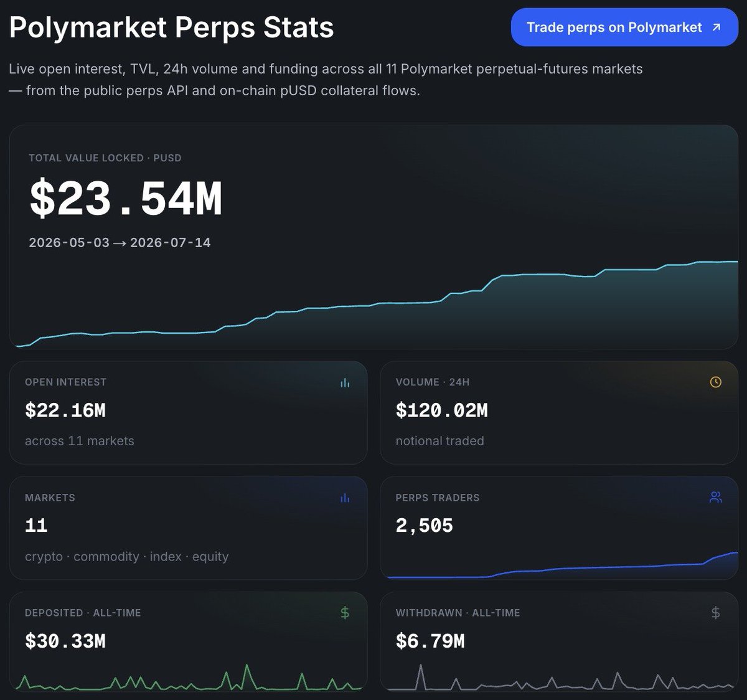Click the OPEN INTEREST label
Viewport: 747px width, 700px height.
(x=65, y=382)
